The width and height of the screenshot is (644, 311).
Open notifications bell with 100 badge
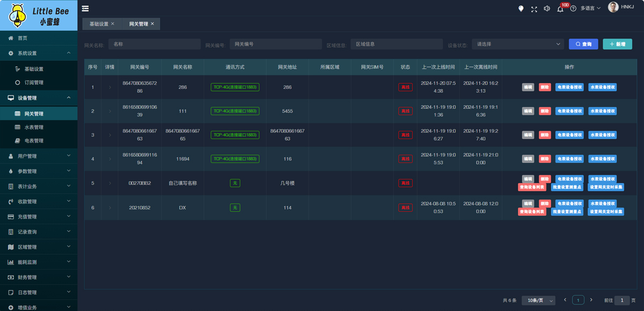click(560, 9)
